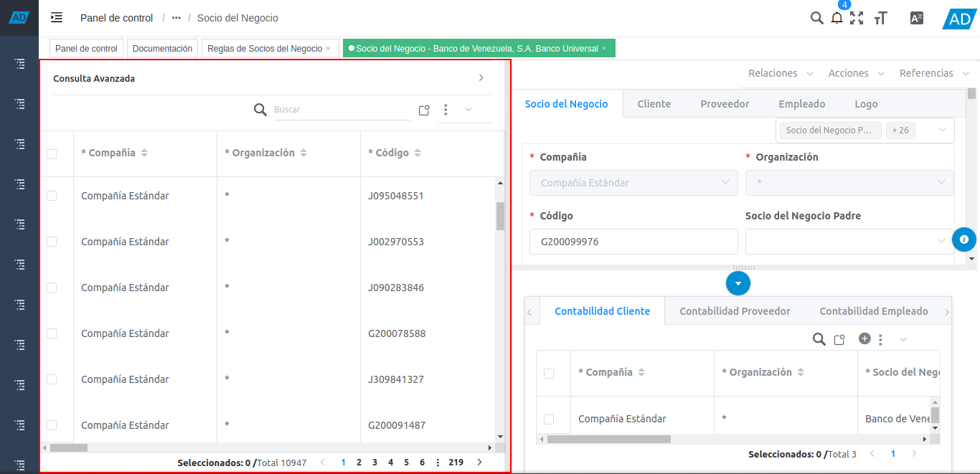Expand the Acciones dropdown

click(x=857, y=73)
